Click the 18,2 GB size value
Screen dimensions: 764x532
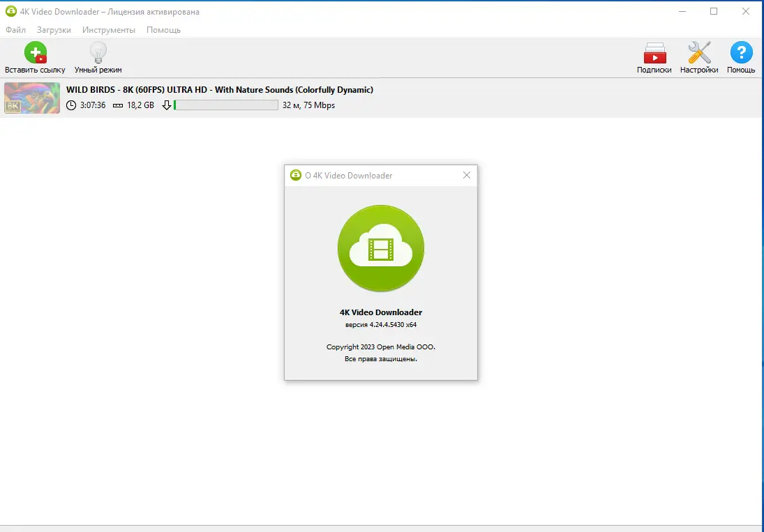pos(141,105)
